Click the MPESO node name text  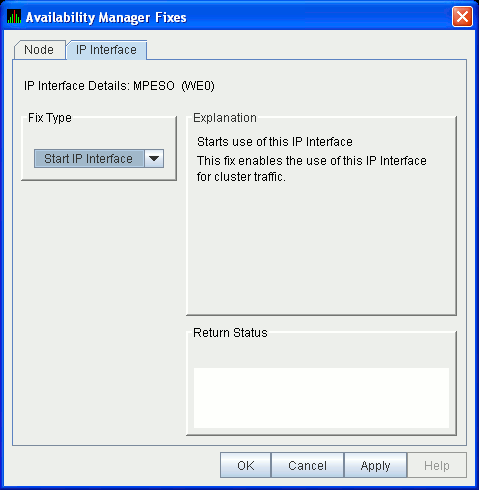tap(154, 86)
